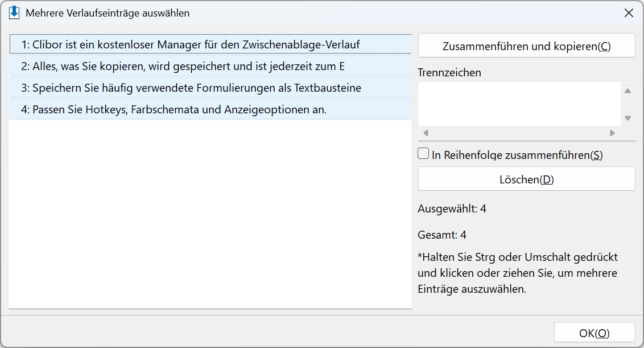This screenshot has width=644, height=348.
Task: Select entry 1: Clibor ist ein kostenloser Manager
Action: click(210, 44)
